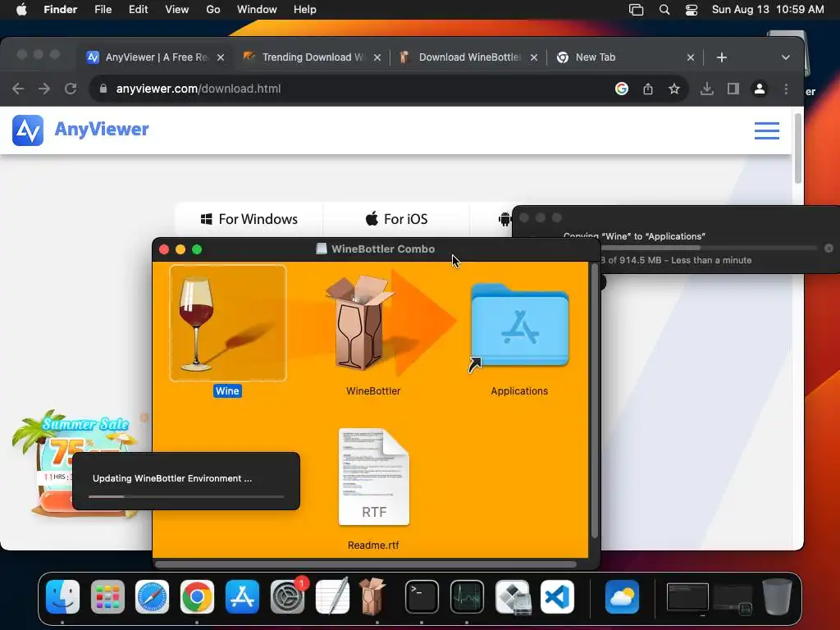Click the Google icon in the address bar

(x=622, y=89)
